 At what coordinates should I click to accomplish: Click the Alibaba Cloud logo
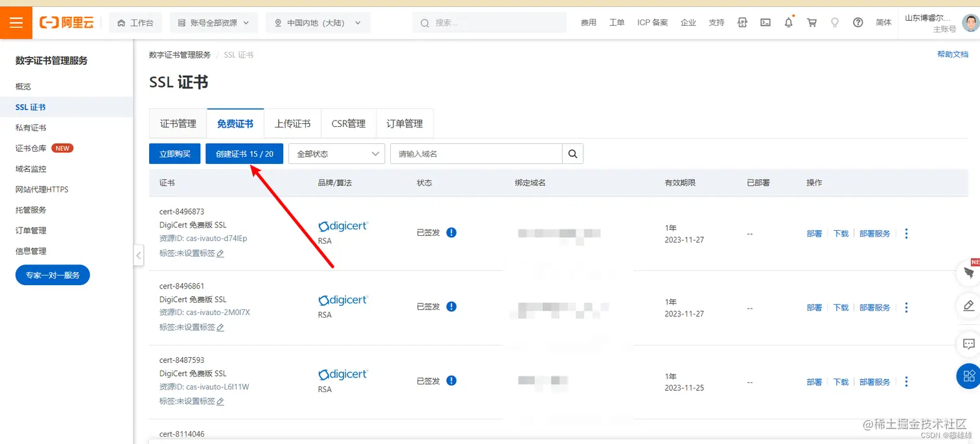(x=67, y=22)
